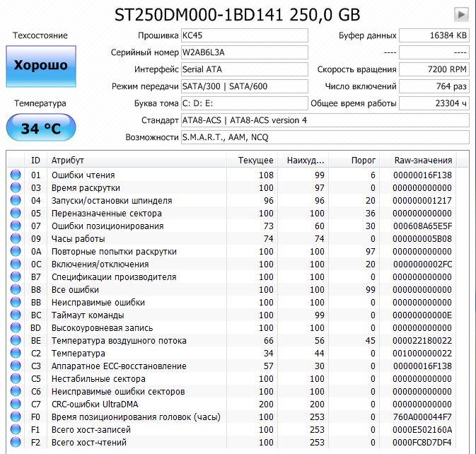Click the 34 °C temperature button
The image size is (476, 454).
coord(41,127)
